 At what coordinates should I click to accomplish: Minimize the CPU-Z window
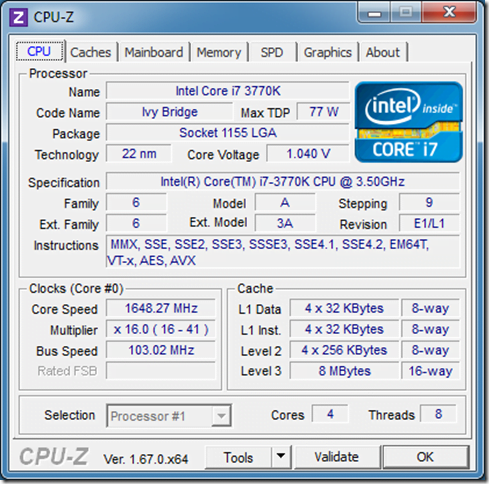coord(374,13)
